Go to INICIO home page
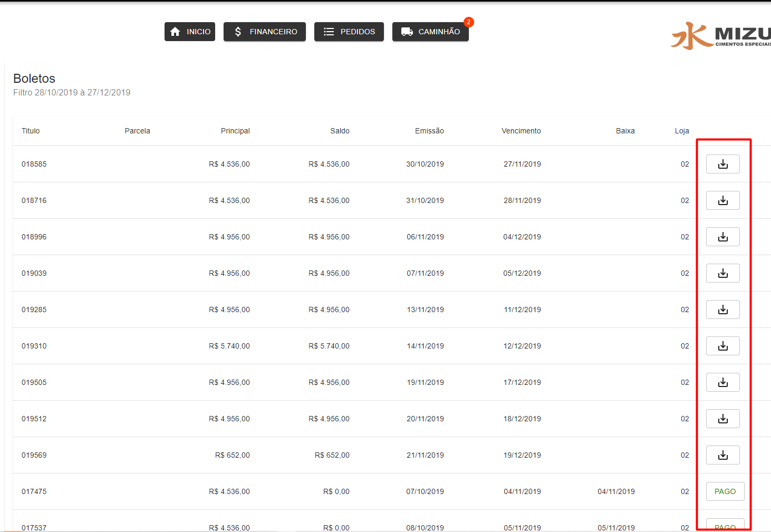This screenshot has width=771, height=532. tap(190, 32)
